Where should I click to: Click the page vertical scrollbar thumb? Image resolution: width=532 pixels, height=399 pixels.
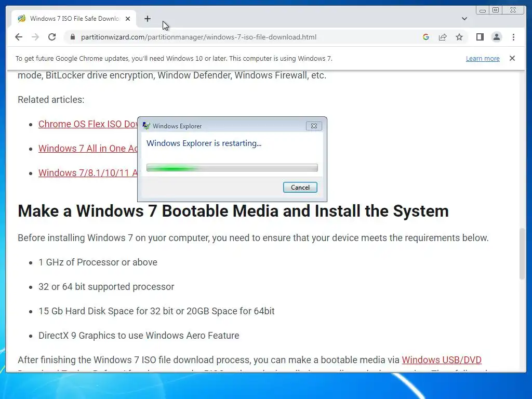coord(522,254)
